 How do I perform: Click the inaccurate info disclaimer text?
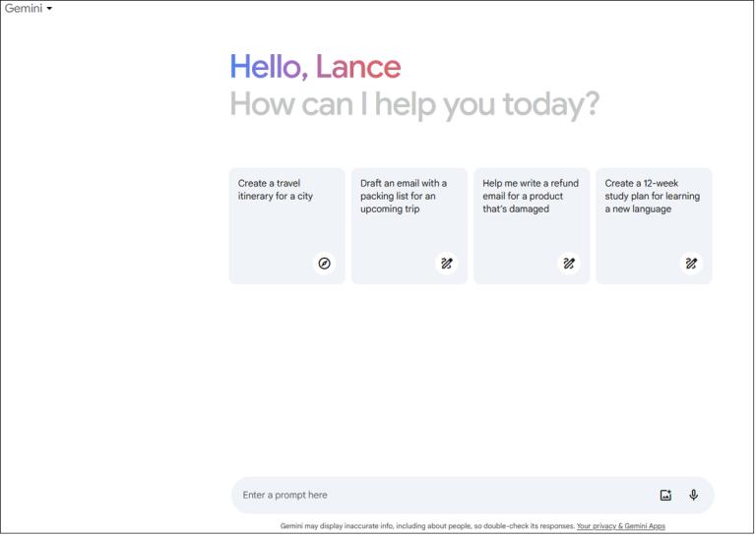(427, 526)
